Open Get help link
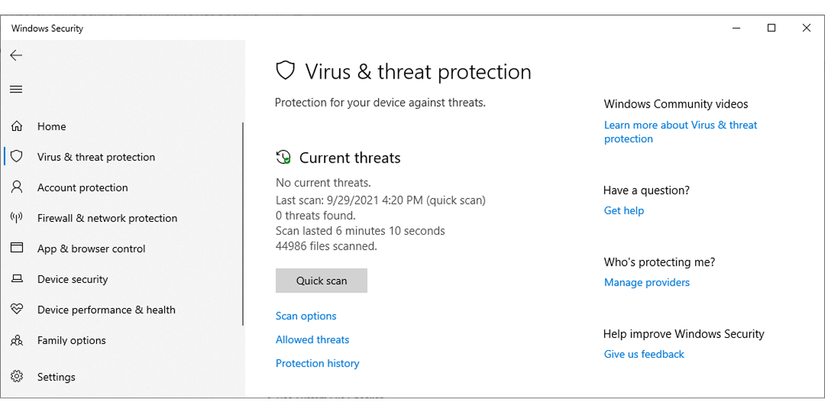The width and height of the screenshot is (825, 413). 623,210
